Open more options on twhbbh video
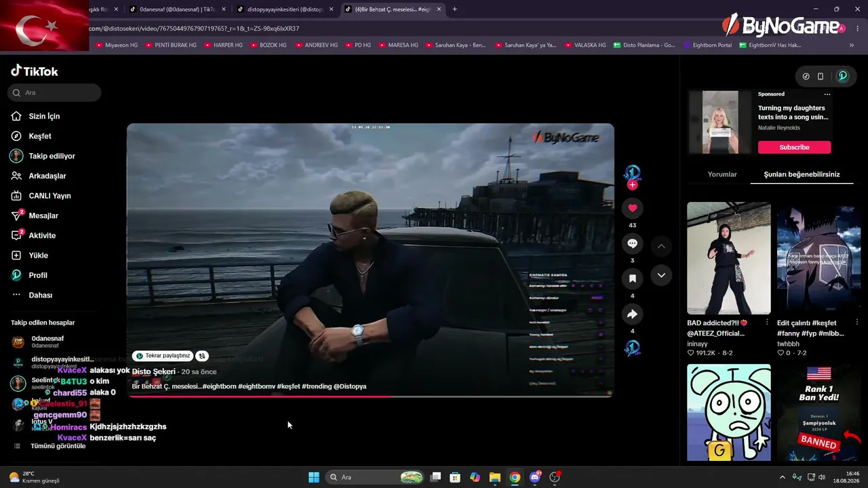Image resolution: width=868 pixels, height=488 pixels. click(857, 323)
